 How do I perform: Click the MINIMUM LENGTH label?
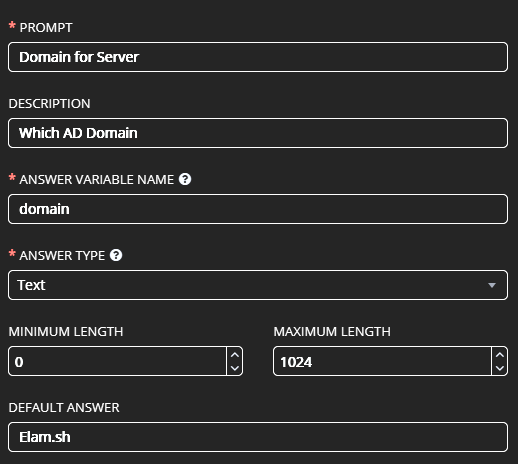(x=66, y=332)
